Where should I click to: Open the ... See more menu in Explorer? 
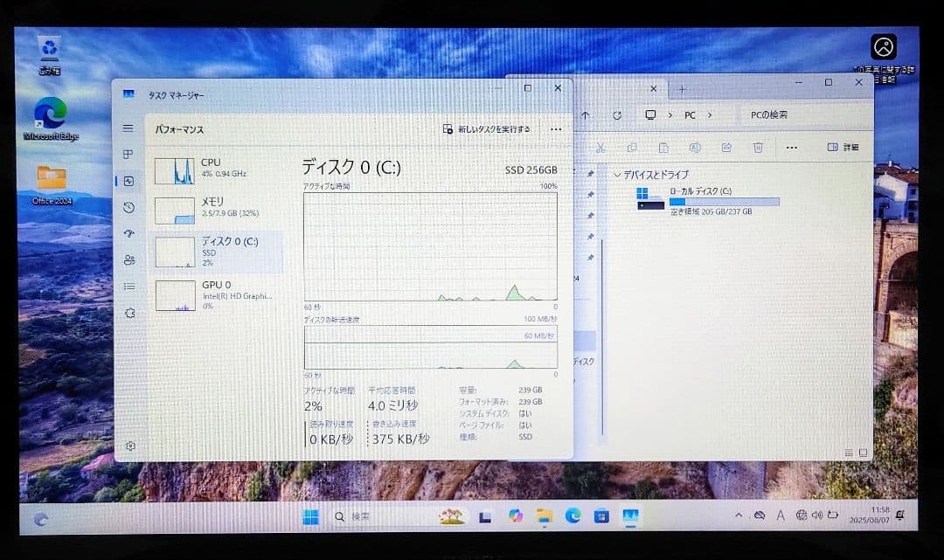click(x=794, y=149)
